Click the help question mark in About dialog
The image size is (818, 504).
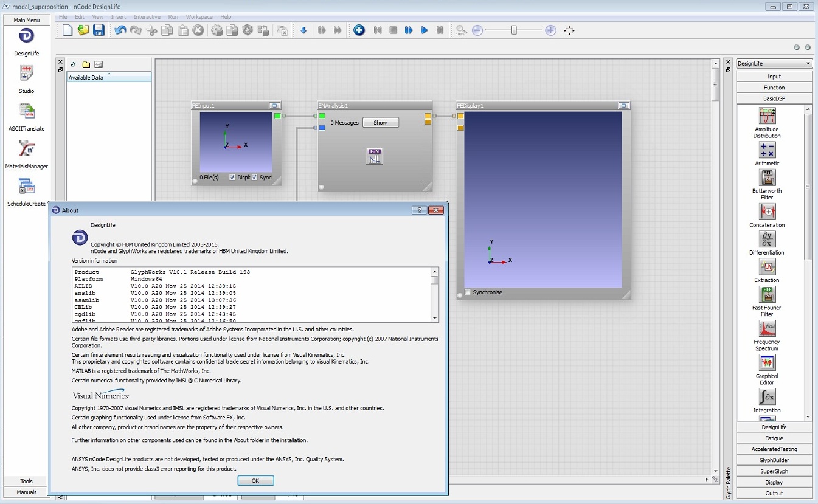(419, 210)
